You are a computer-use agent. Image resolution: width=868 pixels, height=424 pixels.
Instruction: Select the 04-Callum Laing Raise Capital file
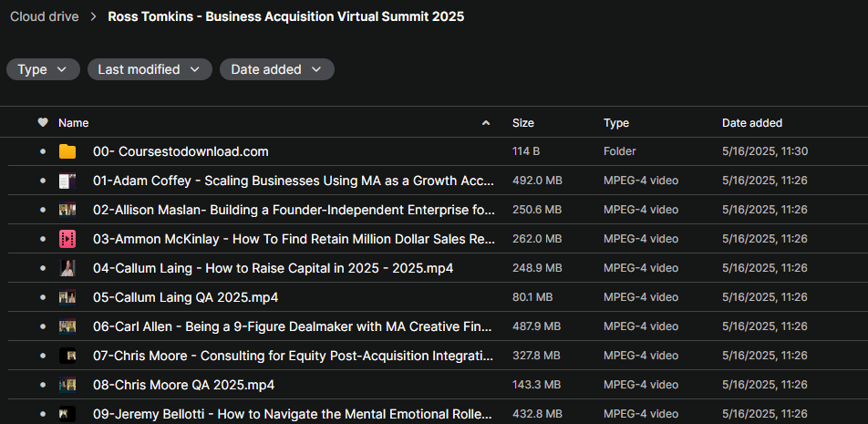pyautogui.click(x=273, y=268)
